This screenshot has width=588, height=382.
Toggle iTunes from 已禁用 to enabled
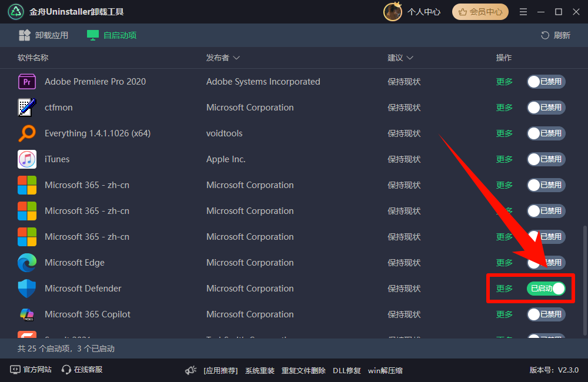(x=546, y=159)
